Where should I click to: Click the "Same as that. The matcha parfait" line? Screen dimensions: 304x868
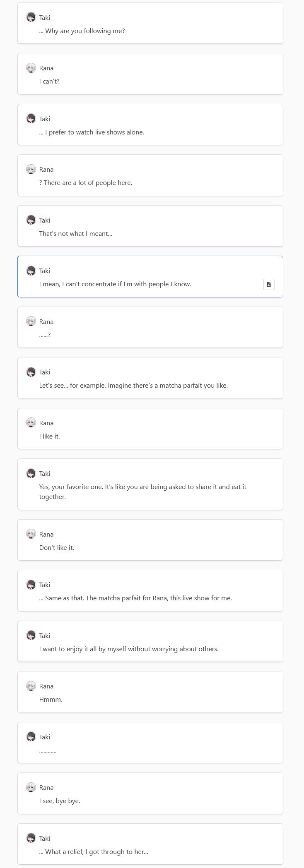[135, 598]
